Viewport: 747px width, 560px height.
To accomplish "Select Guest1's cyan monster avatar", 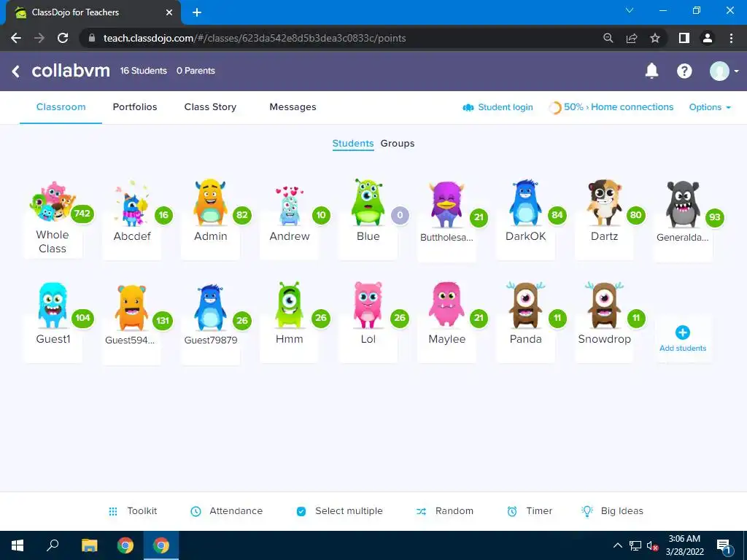I will tap(53, 306).
